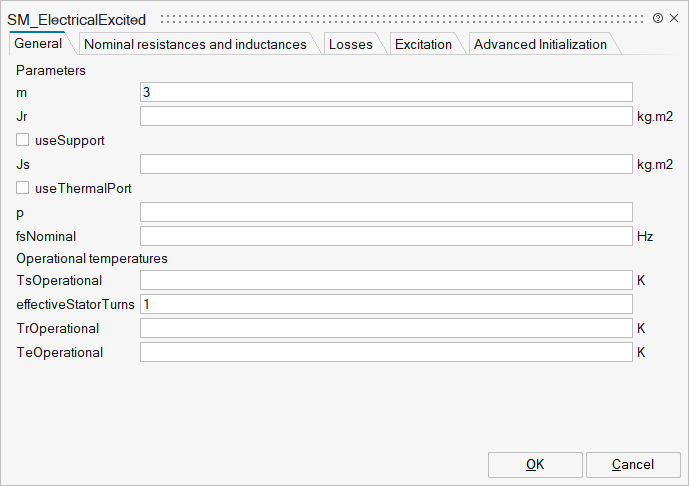Select the Js input field
689x486 pixels.
(x=386, y=164)
